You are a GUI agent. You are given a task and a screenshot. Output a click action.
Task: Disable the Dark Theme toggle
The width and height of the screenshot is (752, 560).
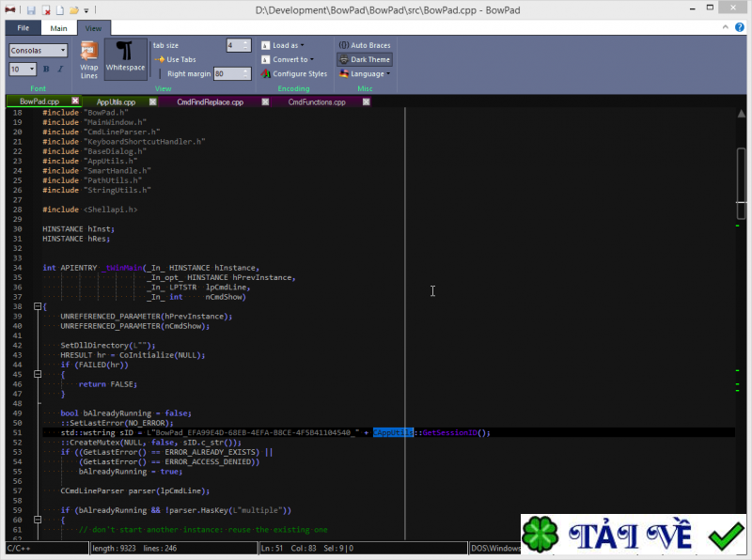(x=364, y=59)
